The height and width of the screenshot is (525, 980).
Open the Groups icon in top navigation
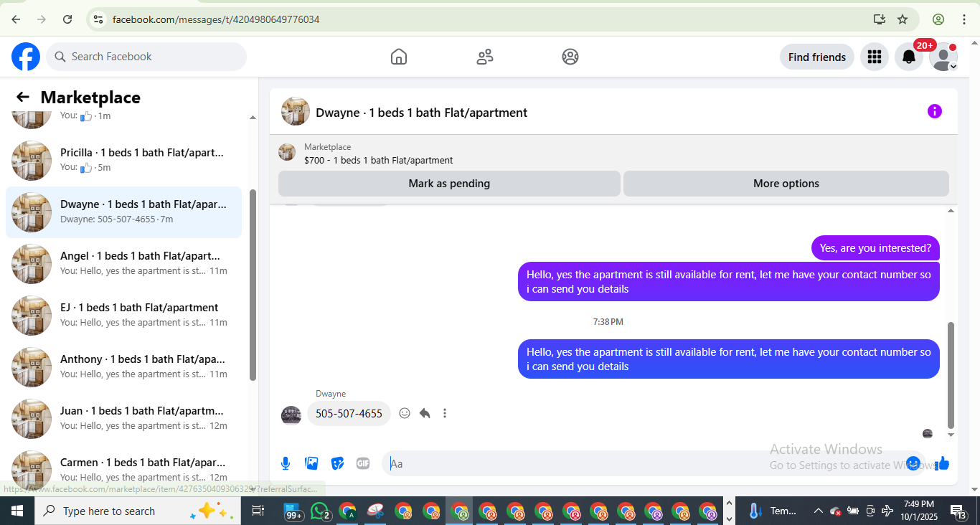coord(570,57)
